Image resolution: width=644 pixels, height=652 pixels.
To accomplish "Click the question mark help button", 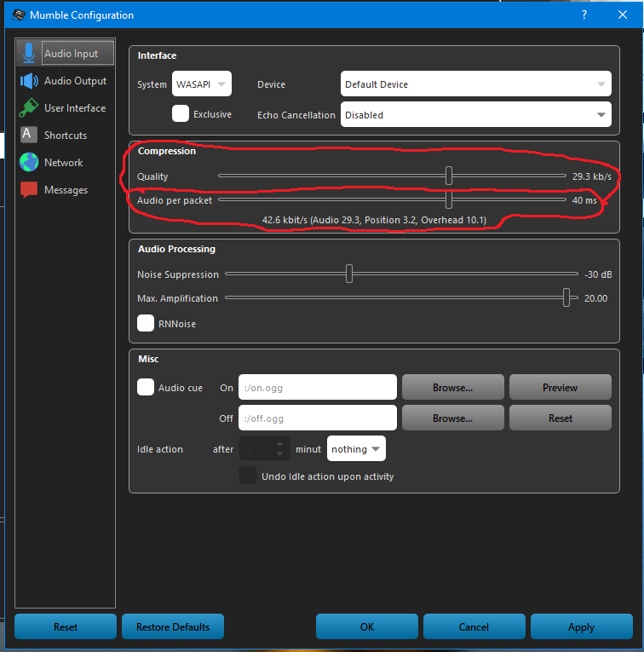I will point(584,14).
